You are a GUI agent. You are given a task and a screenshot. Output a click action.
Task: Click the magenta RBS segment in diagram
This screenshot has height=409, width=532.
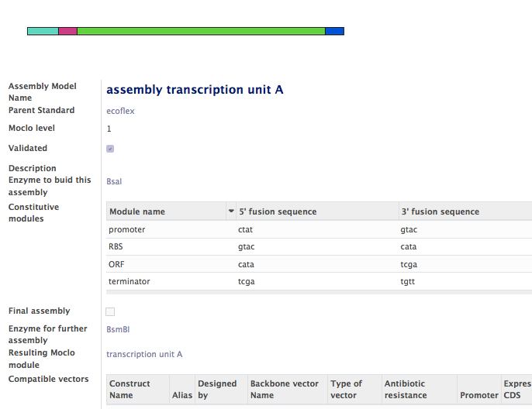pyautogui.click(x=67, y=31)
